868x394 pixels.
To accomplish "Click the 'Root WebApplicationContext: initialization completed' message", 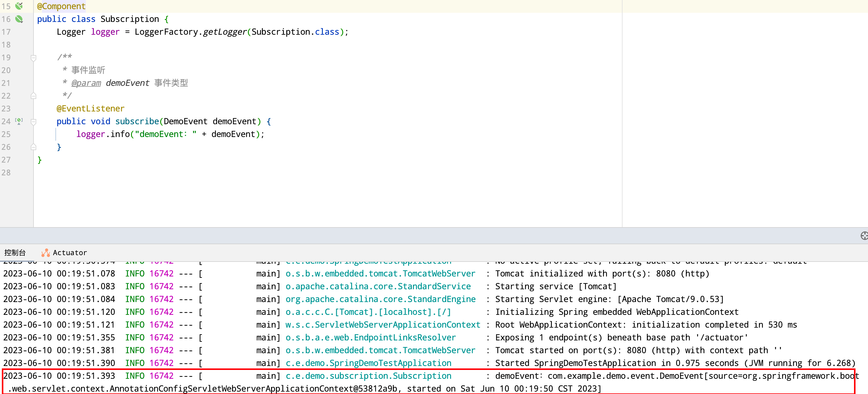I will [x=646, y=325].
